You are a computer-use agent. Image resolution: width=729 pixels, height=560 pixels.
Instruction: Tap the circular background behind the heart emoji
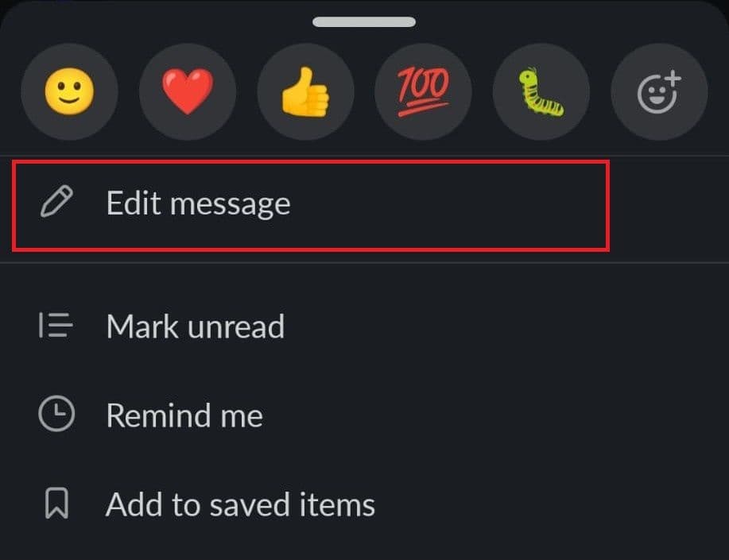(x=188, y=91)
